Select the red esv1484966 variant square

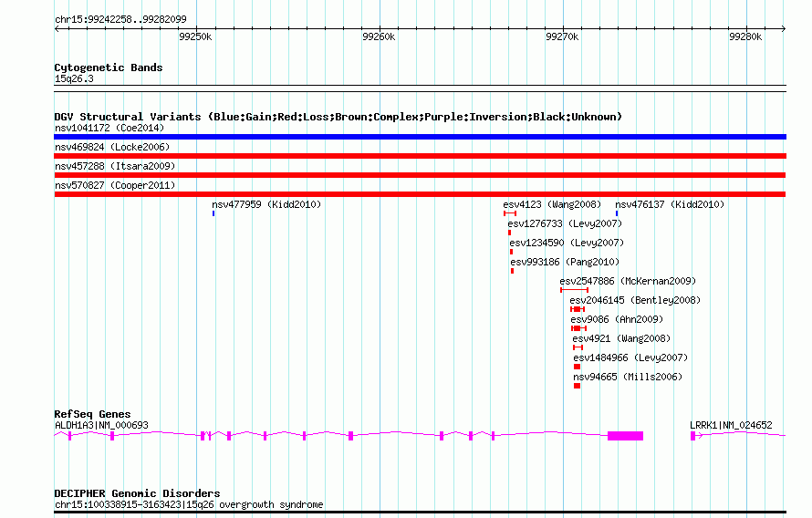point(577,367)
